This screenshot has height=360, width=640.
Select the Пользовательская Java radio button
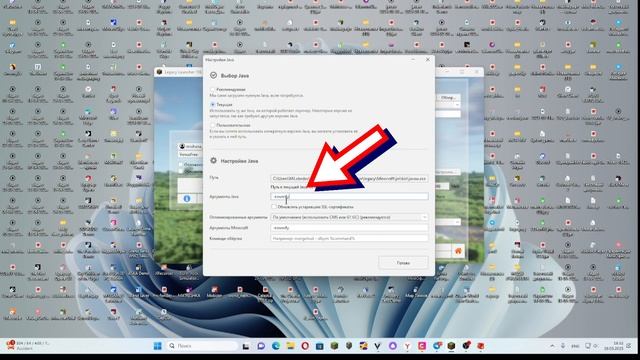[212, 125]
